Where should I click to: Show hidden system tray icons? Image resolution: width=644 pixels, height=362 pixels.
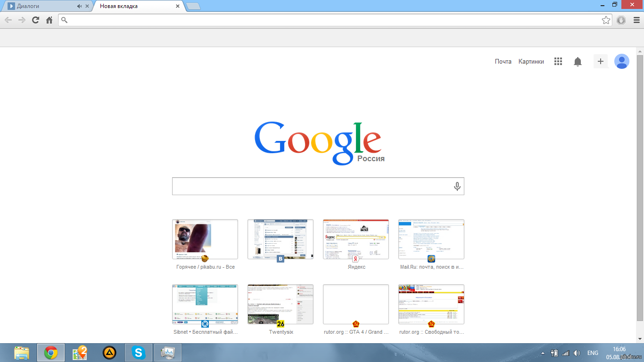pos(543,353)
